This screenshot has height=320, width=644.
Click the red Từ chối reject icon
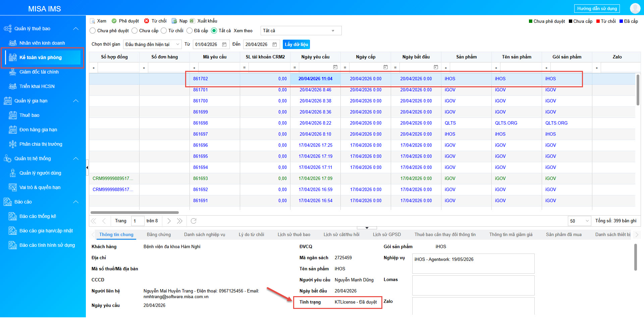[147, 21]
